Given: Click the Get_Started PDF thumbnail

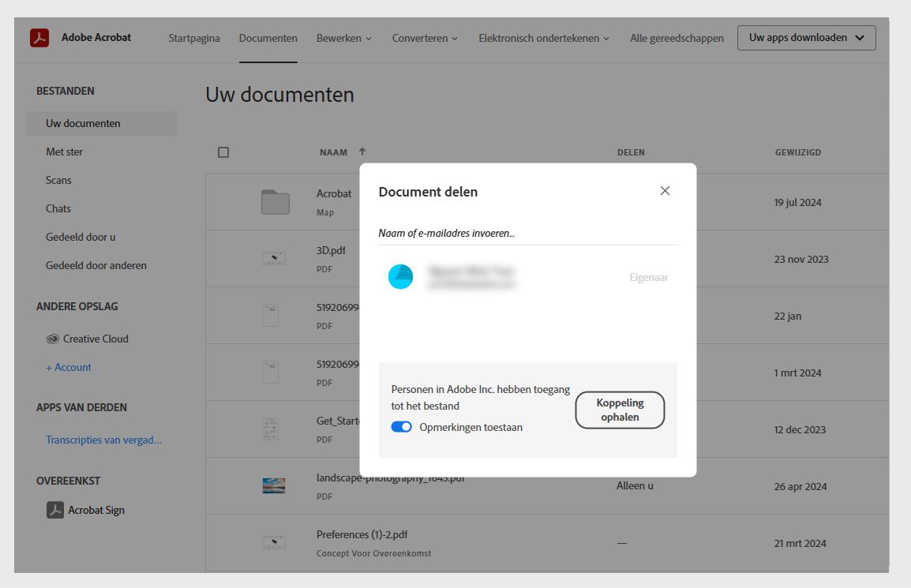Looking at the screenshot, I should [272, 429].
